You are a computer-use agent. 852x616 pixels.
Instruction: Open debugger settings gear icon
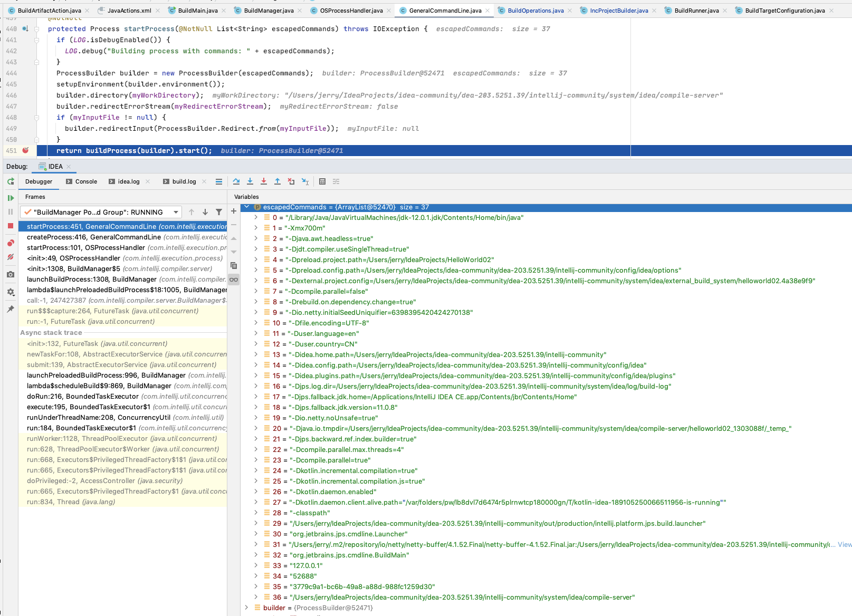(10, 292)
